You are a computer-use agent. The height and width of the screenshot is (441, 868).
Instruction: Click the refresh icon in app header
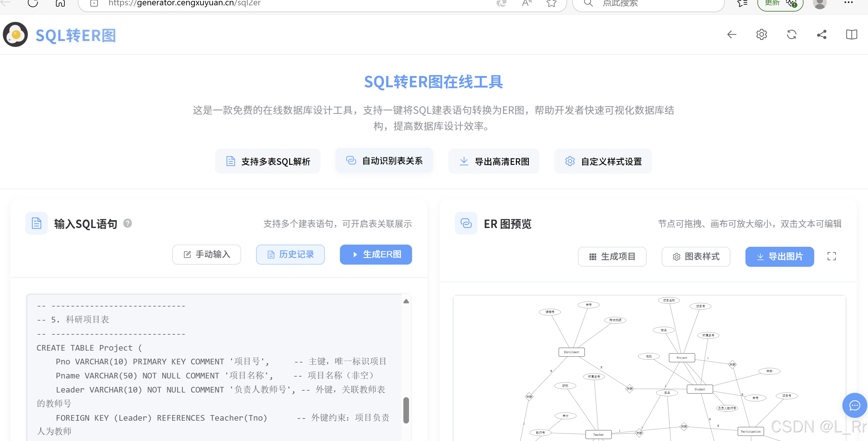coord(791,34)
